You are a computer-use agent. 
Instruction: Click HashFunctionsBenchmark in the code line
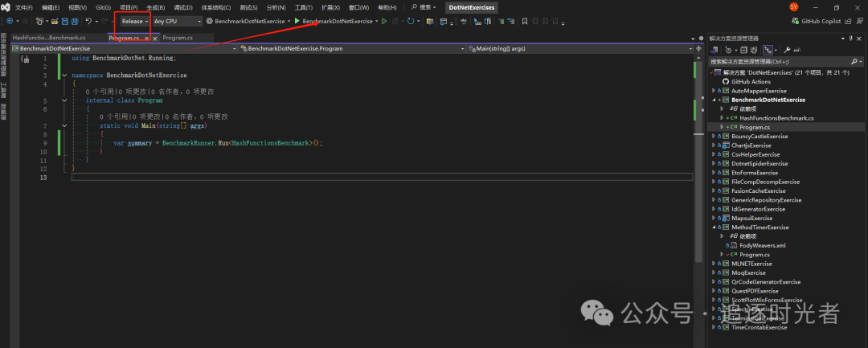tap(270, 143)
